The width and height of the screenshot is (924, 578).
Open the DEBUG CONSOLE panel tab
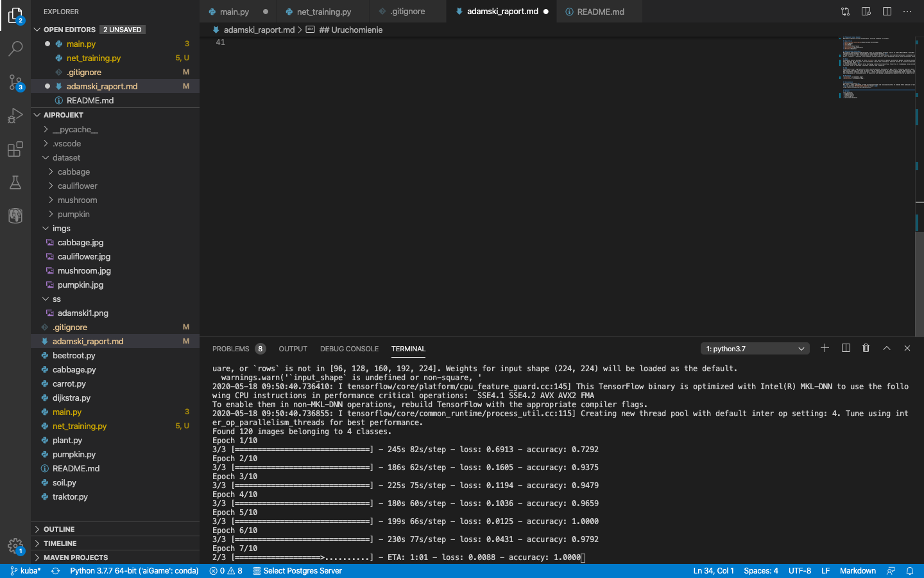349,349
